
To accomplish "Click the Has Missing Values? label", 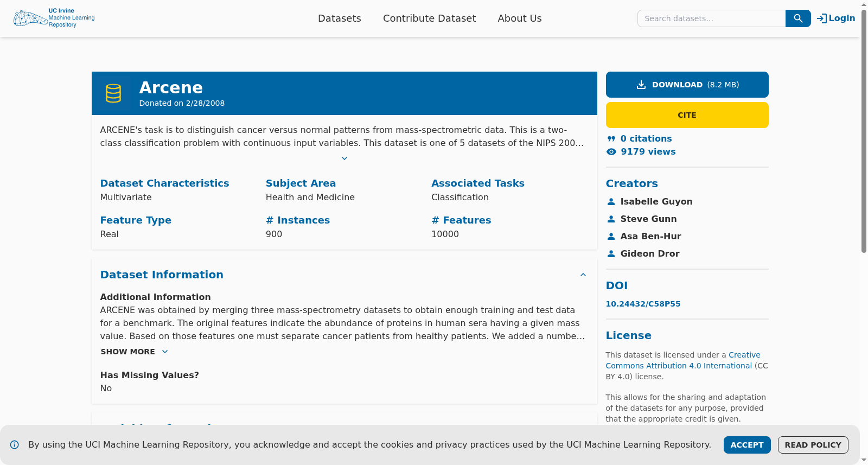I will coord(150,375).
